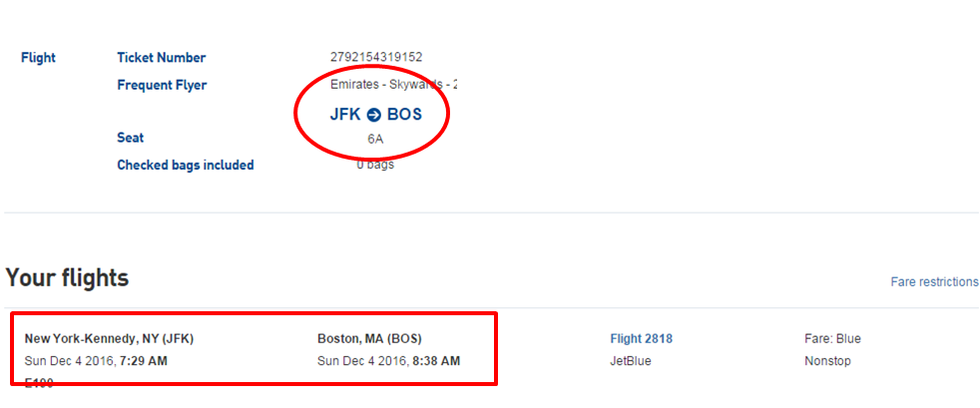The image size is (980, 408).
Task: Click the Frequent Flyer label
Action: point(162,85)
